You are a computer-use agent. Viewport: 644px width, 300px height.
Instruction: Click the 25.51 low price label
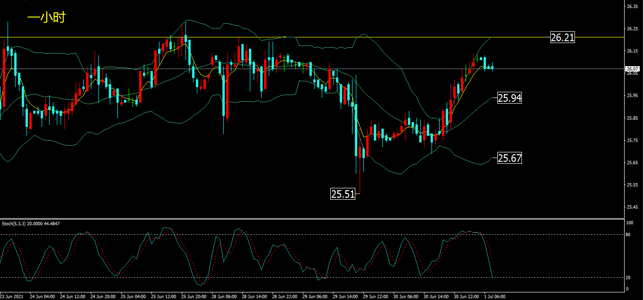pos(343,194)
